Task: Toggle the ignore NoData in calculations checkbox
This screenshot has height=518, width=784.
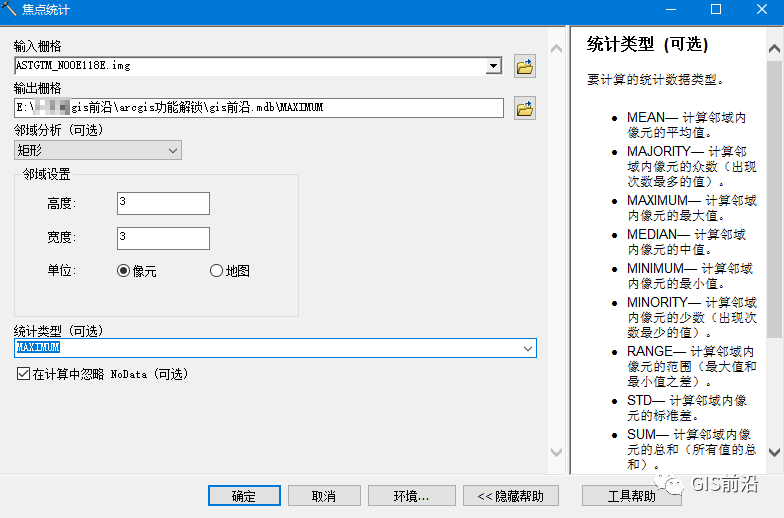Action: pos(23,374)
